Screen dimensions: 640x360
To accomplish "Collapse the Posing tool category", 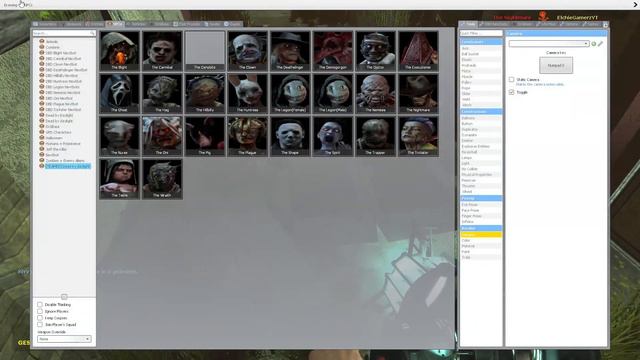I will coord(481,198).
